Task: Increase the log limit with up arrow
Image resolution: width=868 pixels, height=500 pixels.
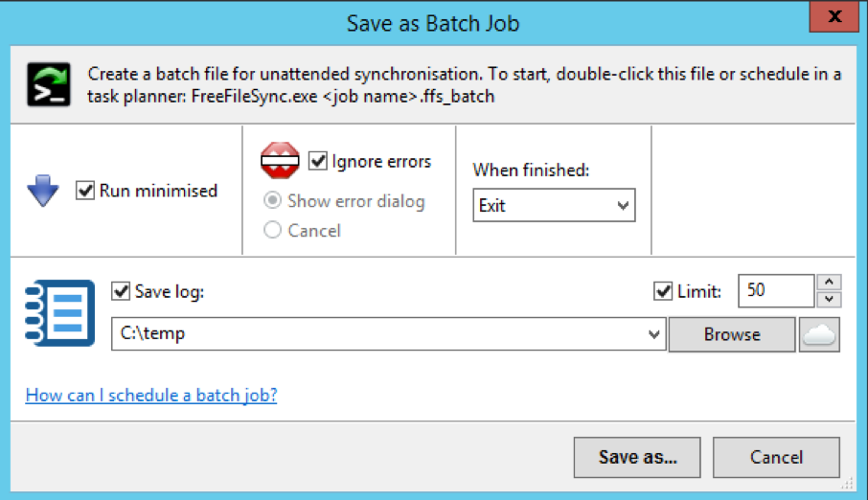Action: (x=829, y=282)
